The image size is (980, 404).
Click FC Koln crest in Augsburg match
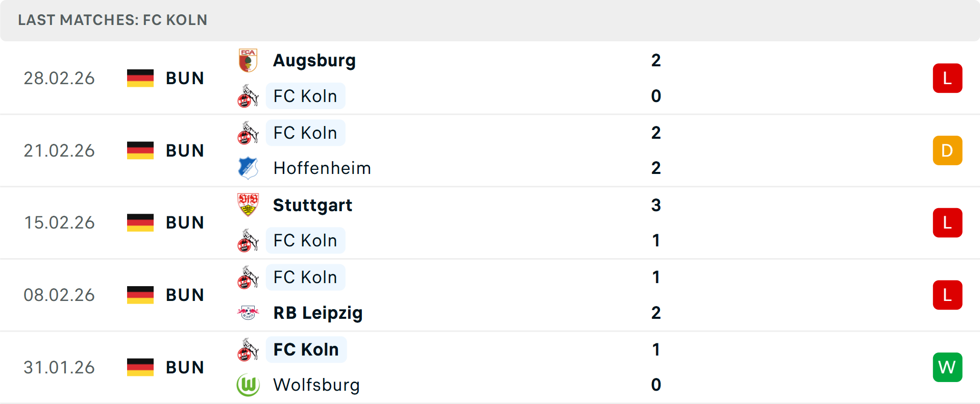point(248,96)
